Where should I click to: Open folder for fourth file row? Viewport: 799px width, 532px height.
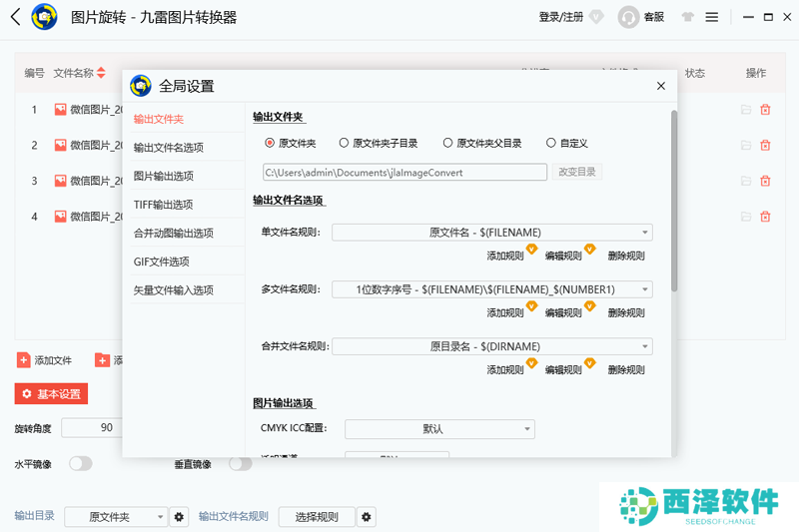pos(745,217)
